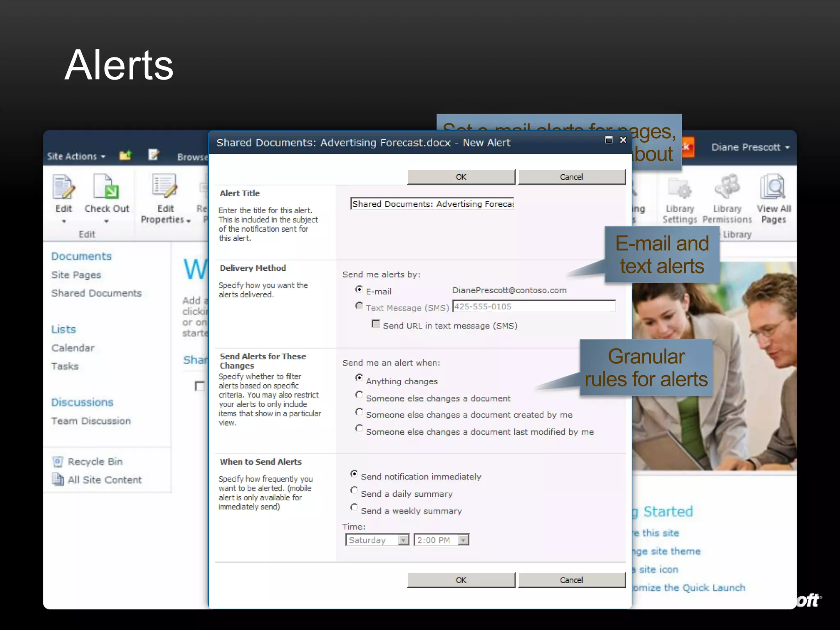
Task: Click the Edit document icon in ribbon
Action: [64, 187]
